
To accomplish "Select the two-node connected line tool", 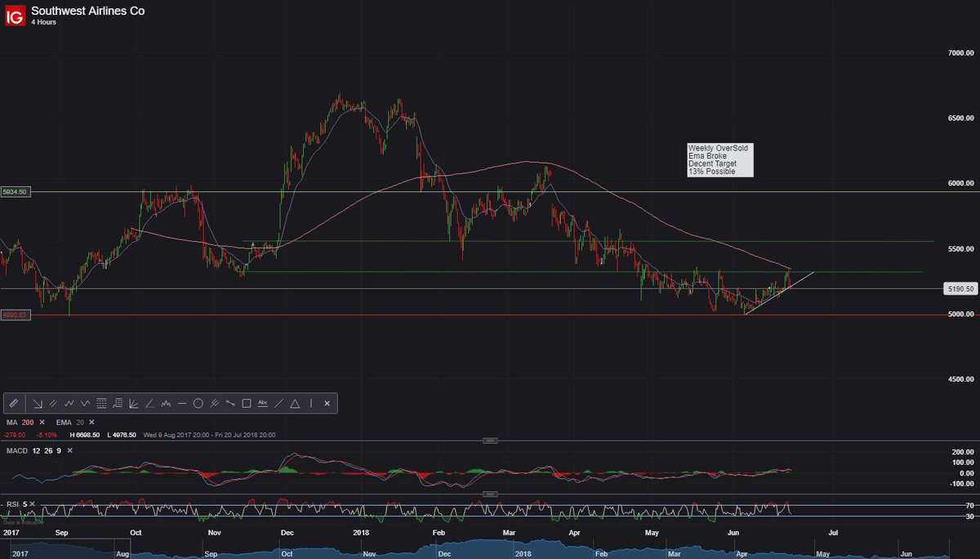I will click(x=230, y=404).
